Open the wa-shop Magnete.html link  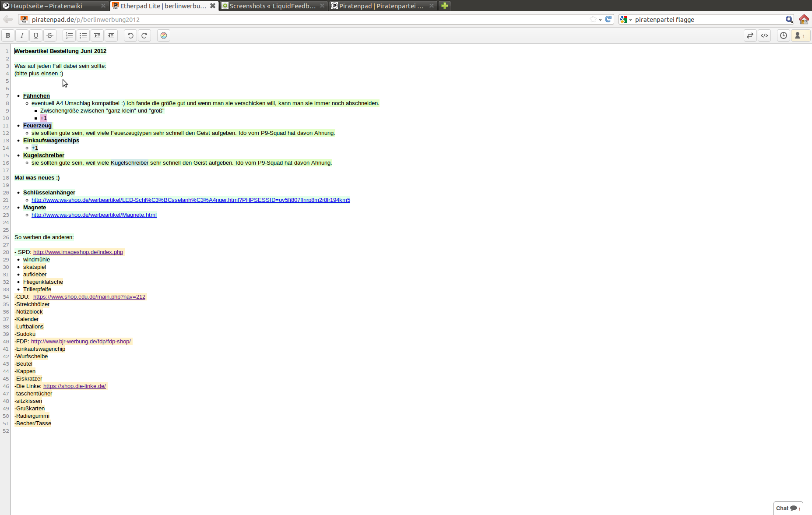pos(94,215)
